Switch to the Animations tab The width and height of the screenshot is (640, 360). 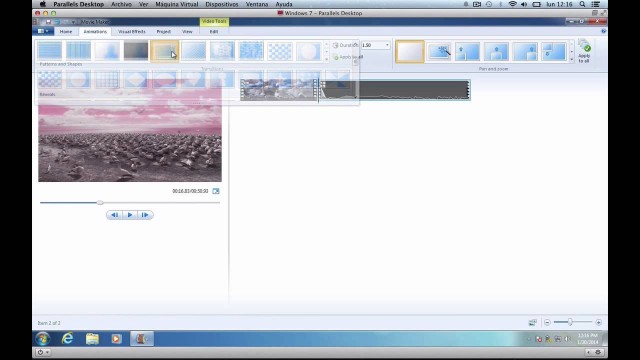(95, 31)
